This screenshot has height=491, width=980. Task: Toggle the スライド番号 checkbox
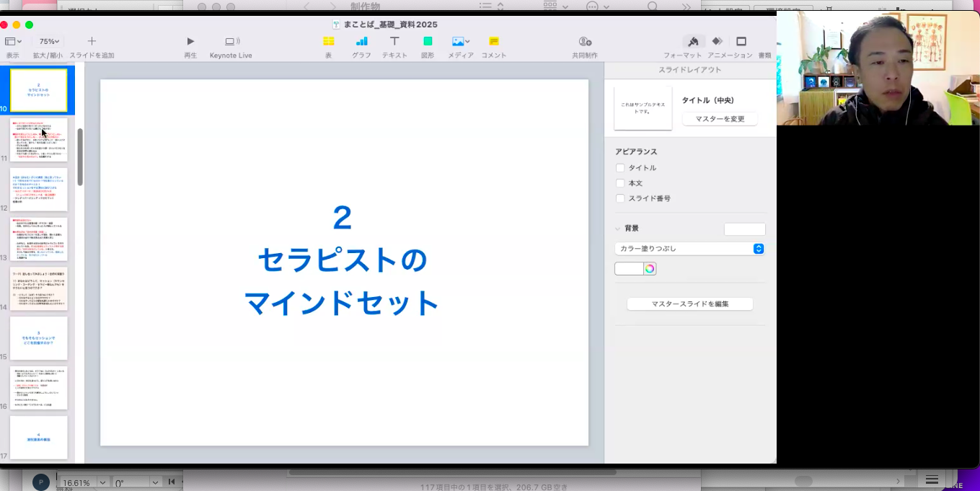click(x=620, y=198)
